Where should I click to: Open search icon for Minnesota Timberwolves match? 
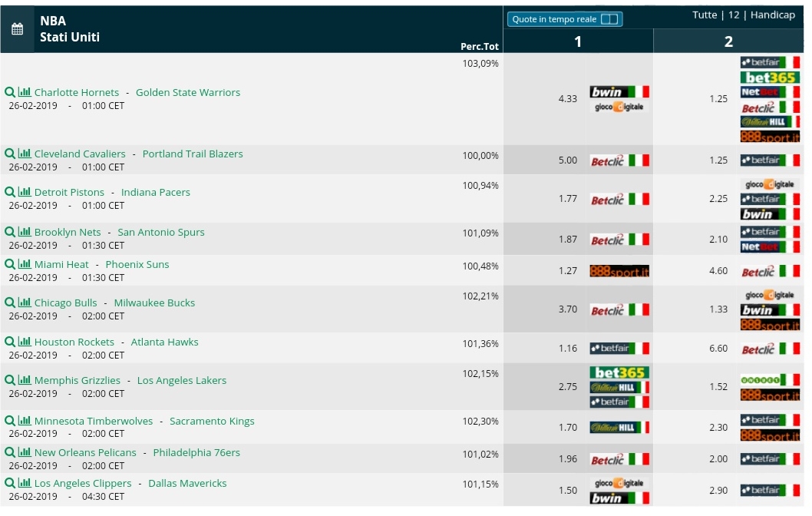10,421
